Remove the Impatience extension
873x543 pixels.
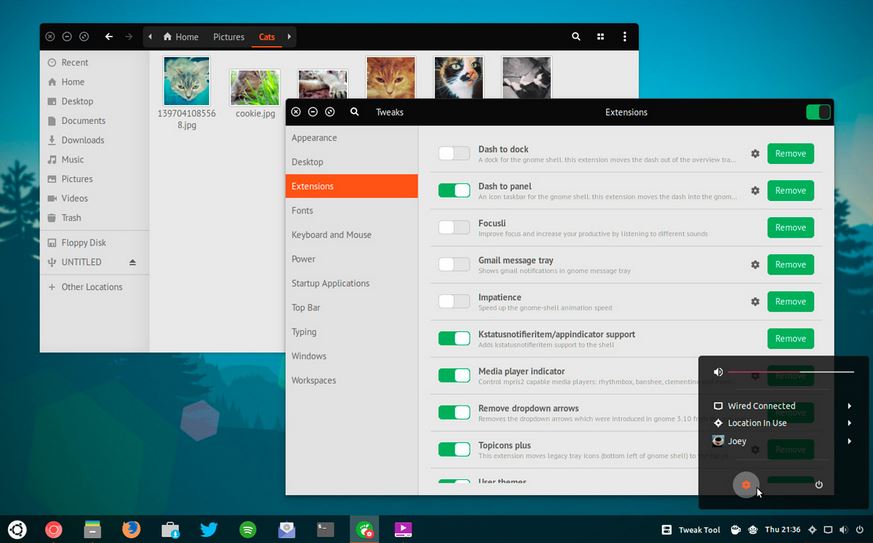[x=791, y=301]
